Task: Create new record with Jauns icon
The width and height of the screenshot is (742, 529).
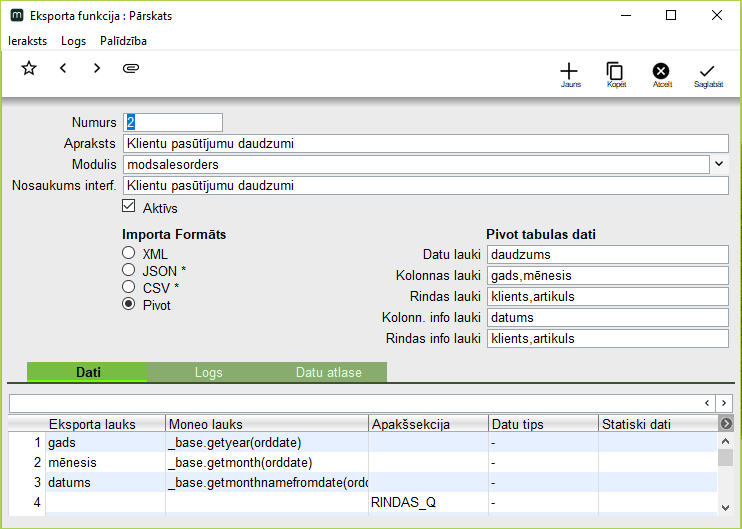Action: [x=569, y=72]
